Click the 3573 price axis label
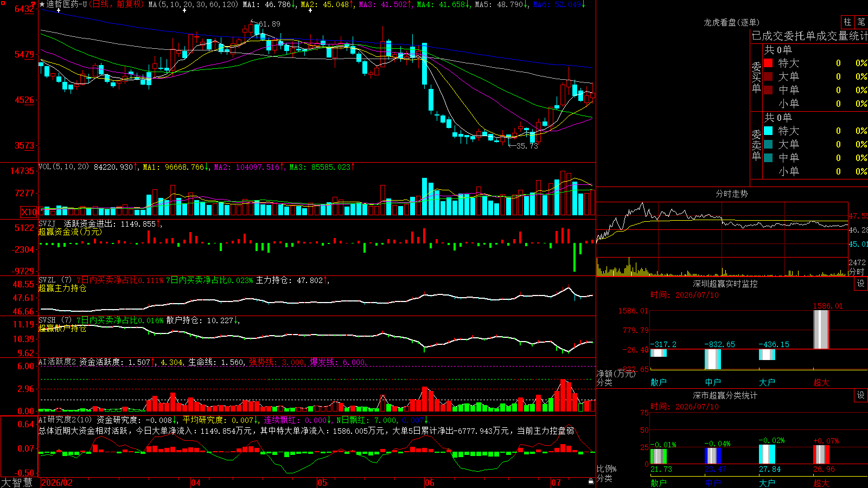Image resolution: width=868 pixels, height=488 pixels. [x=24, y=145]
